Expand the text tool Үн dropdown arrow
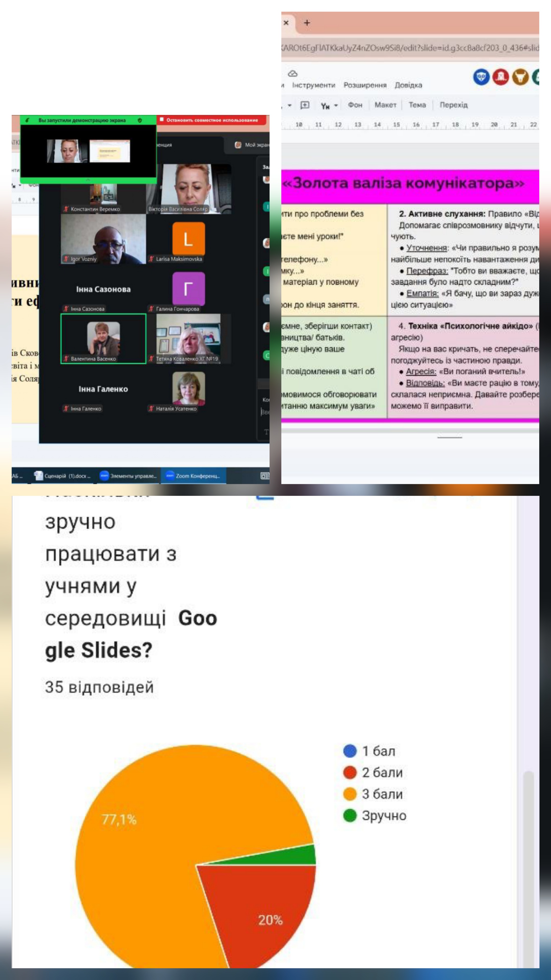The image size is (551, 980). point(336,105)
